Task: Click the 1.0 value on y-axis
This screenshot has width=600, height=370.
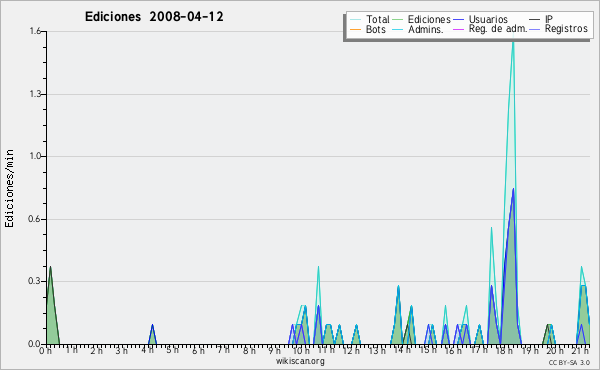Action: pyautogui.click(x=36, y=156)
